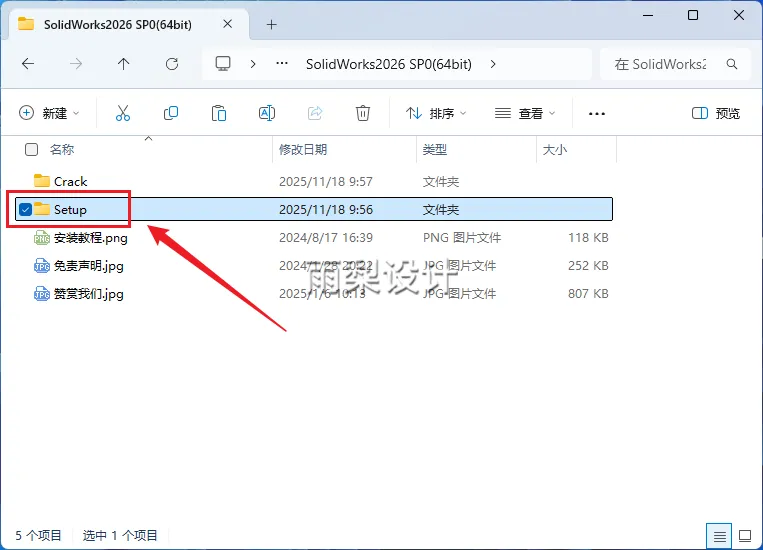Viewport: 763px width, 550px height.
Task: Click the 252 KB size cell
Action: [x=588, y=266]
